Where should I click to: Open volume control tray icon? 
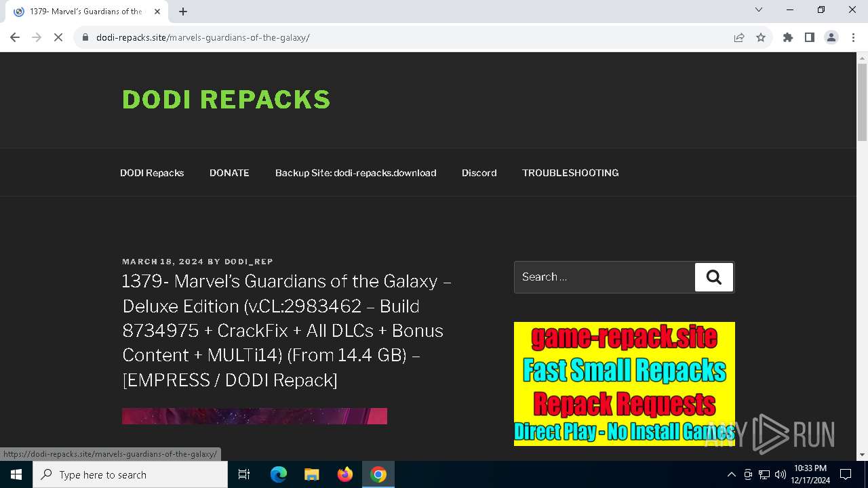781,474
